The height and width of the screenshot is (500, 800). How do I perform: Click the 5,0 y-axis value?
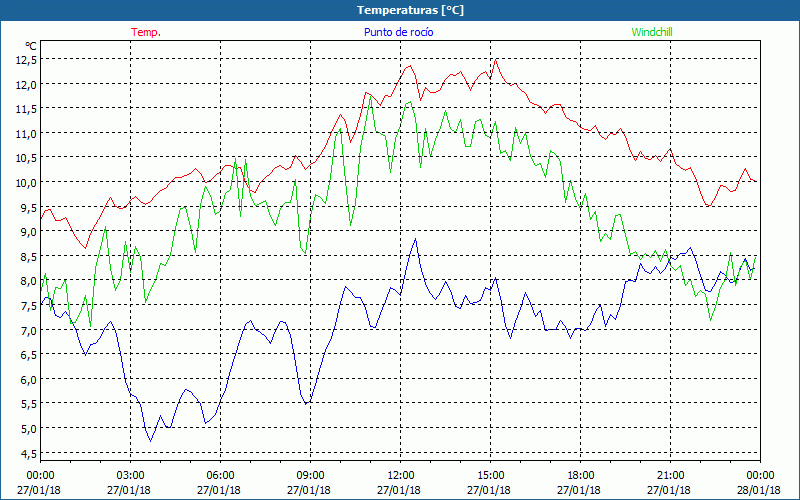click(29, 429)
